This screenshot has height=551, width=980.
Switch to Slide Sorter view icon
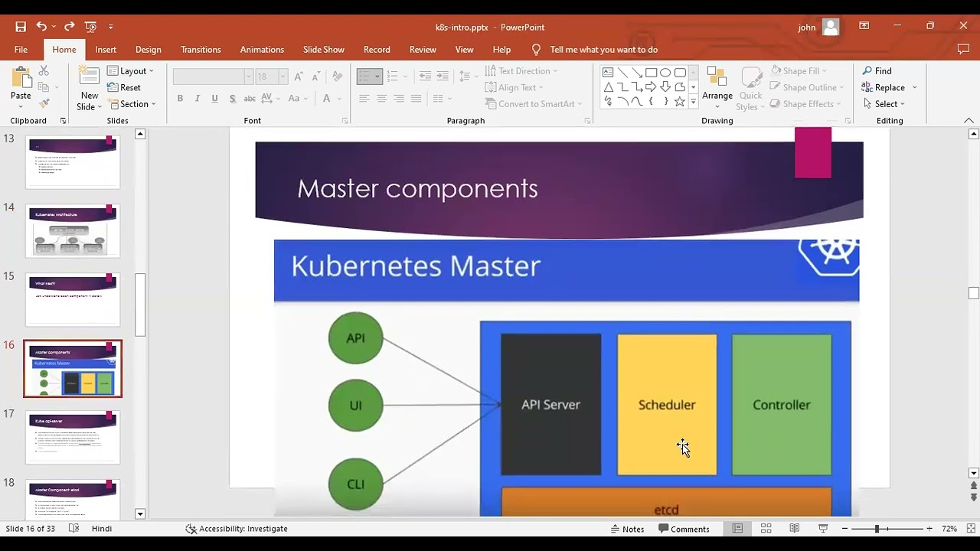766,529
